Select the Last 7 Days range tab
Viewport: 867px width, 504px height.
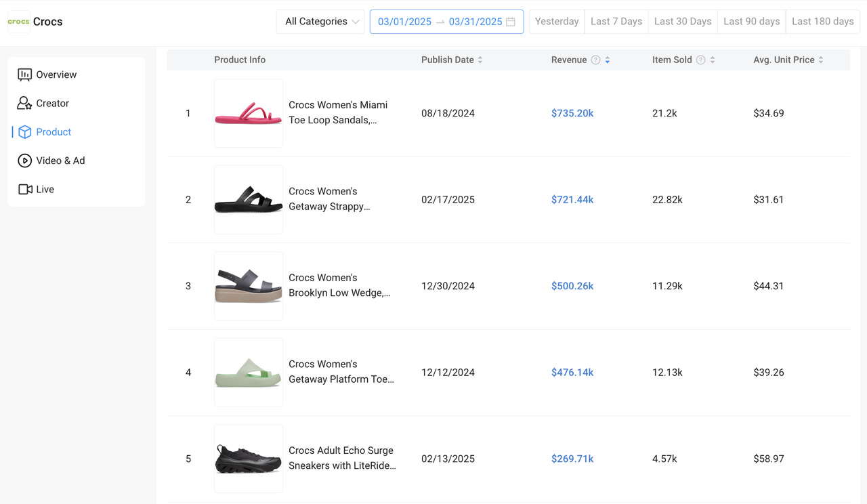616,22
